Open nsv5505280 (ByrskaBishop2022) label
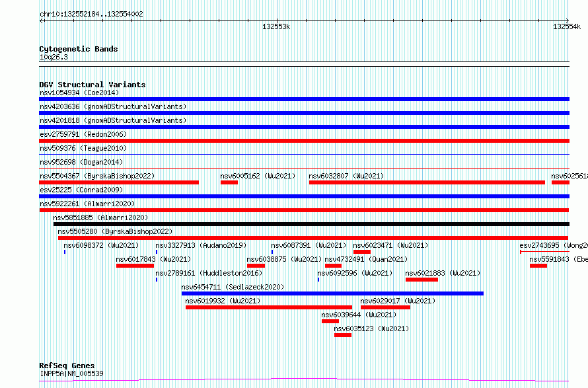588x388 pixels. point(115,231)
